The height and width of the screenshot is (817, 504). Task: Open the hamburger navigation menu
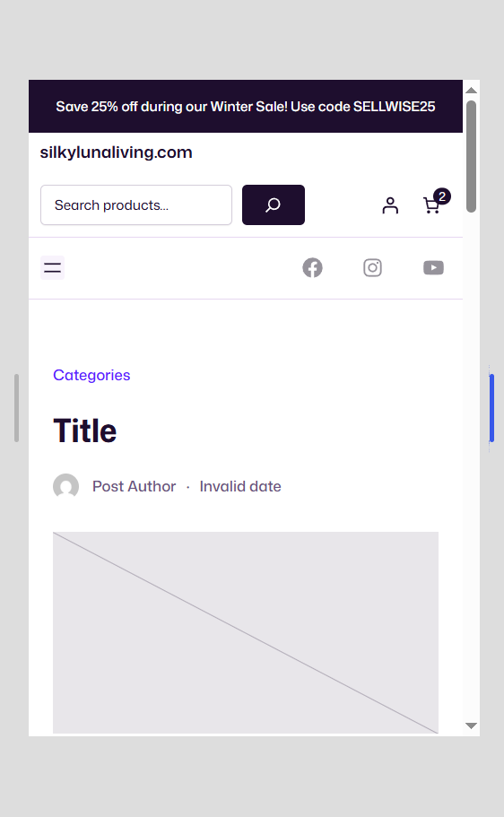[x=52, y=268]
